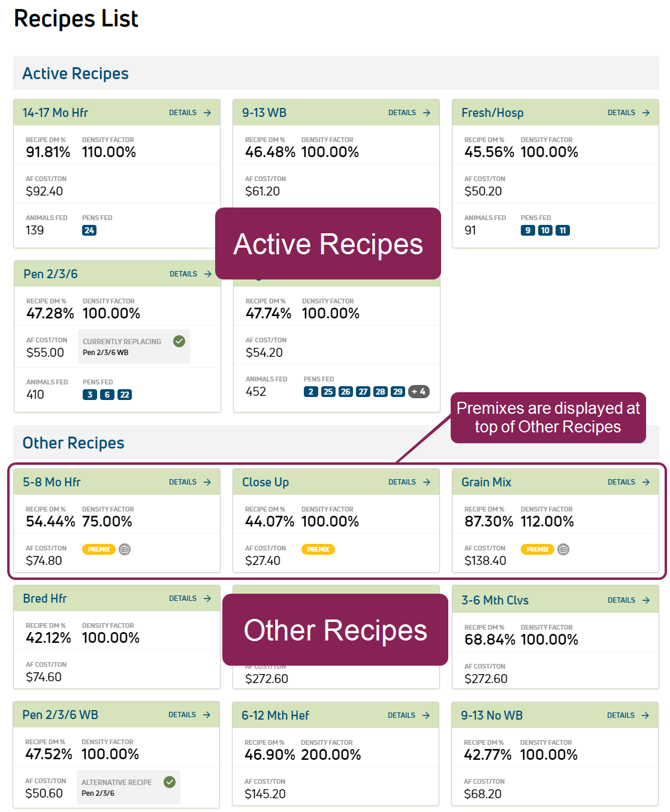Click the PREMIX tag on Grain Mix
Image resolution: width=670 pixels, height=812 pixels.
tap(538, 549)
